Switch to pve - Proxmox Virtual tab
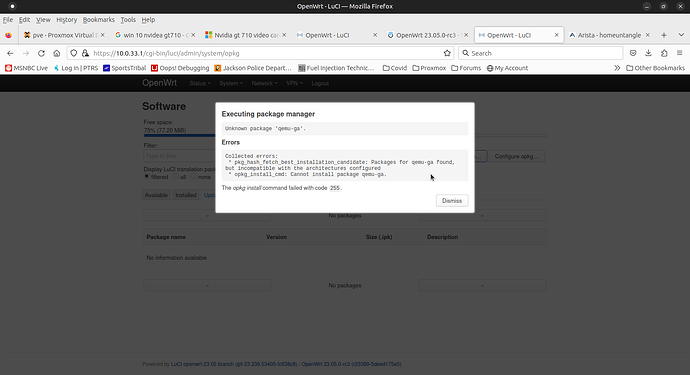Screen dimensions: 690x375 tap(63, 35)
